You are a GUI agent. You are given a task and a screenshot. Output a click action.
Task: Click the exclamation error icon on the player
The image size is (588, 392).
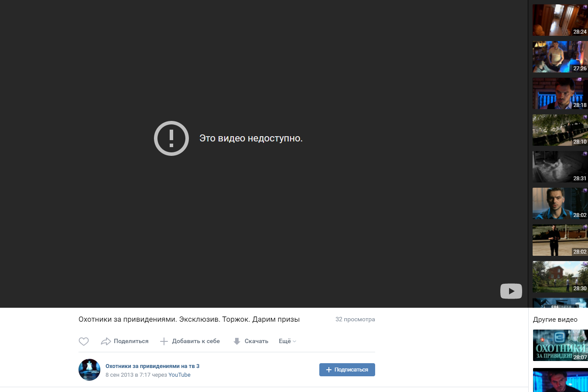pos(171,138)
